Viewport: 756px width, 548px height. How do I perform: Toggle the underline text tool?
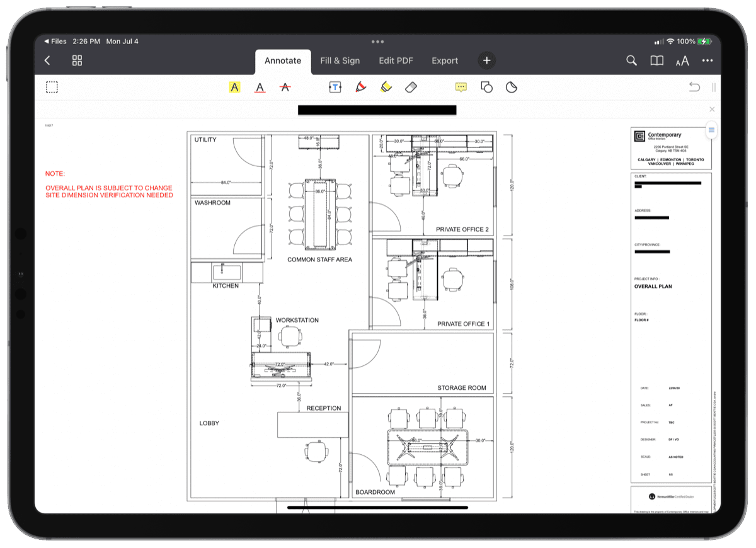click(x=260, y=87)
